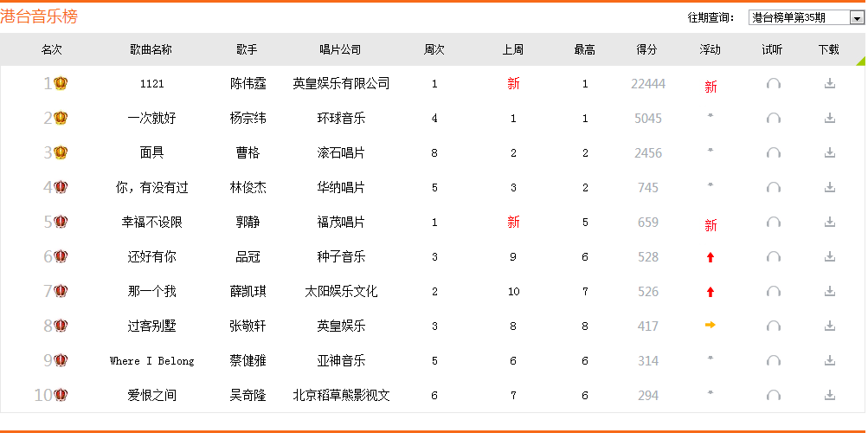Click the orange right arrow for 过客别墅

tap(710, 325)
